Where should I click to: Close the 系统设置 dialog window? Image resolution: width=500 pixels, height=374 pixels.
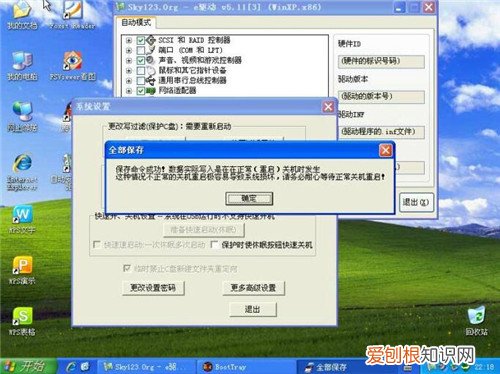tap(328, 107)
